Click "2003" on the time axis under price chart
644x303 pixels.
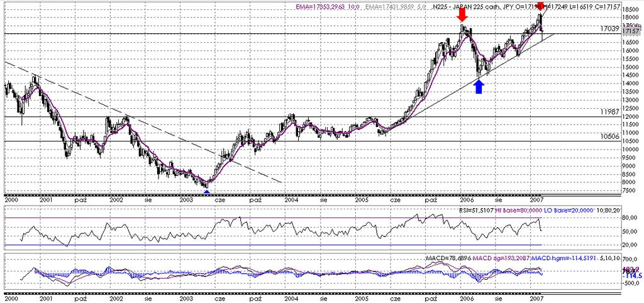pyautogui.click(x=186, y=200)
